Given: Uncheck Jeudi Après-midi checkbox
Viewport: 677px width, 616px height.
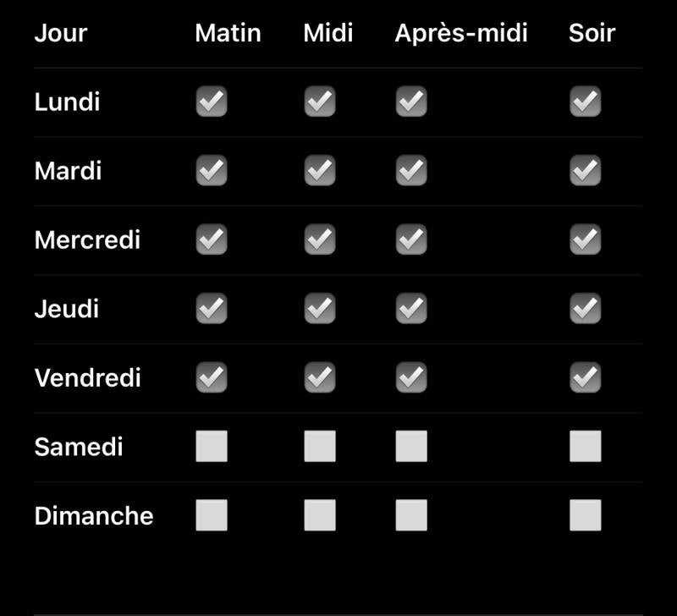Looking at the screenshot, I should point(411,309).
